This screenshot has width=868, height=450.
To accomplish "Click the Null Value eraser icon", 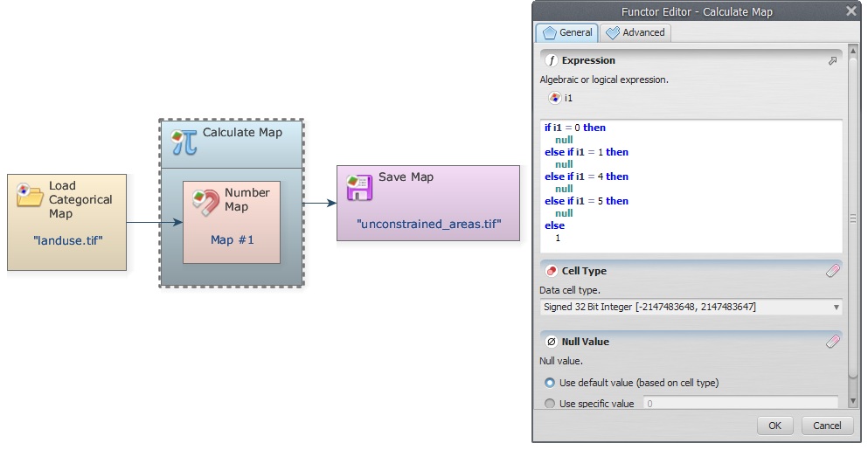I will [832, 342].
